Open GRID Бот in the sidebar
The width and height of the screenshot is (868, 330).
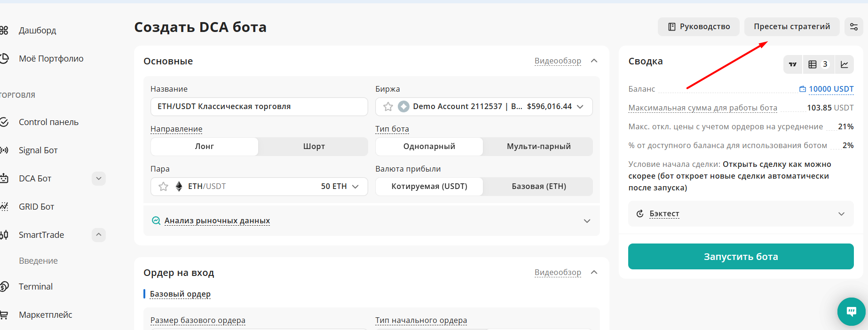(36, 207)
